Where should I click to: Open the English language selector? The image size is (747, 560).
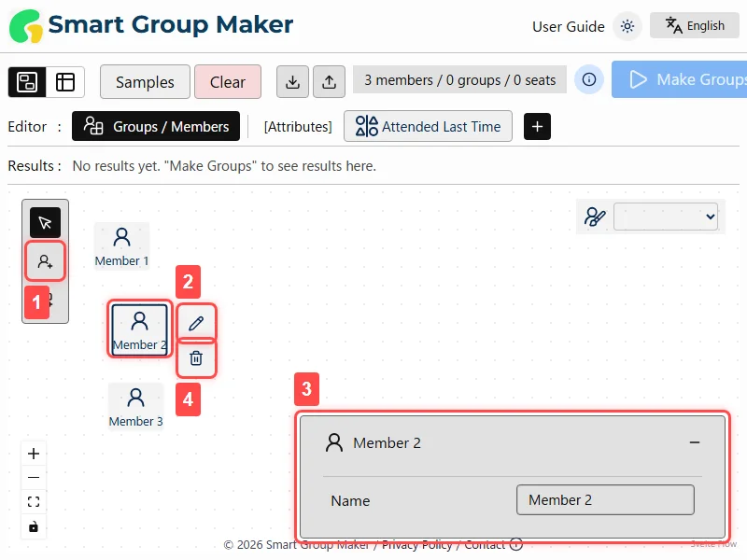(x=694, y=25)
